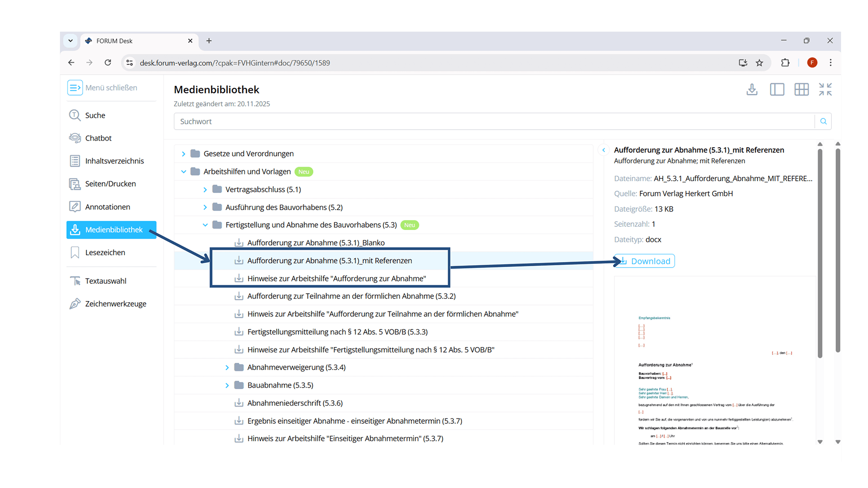868x488 pixels.
Task: Select Aufforderung zur Abnahme (5.3.1)_Blanko file
Action: pos(316,243)
